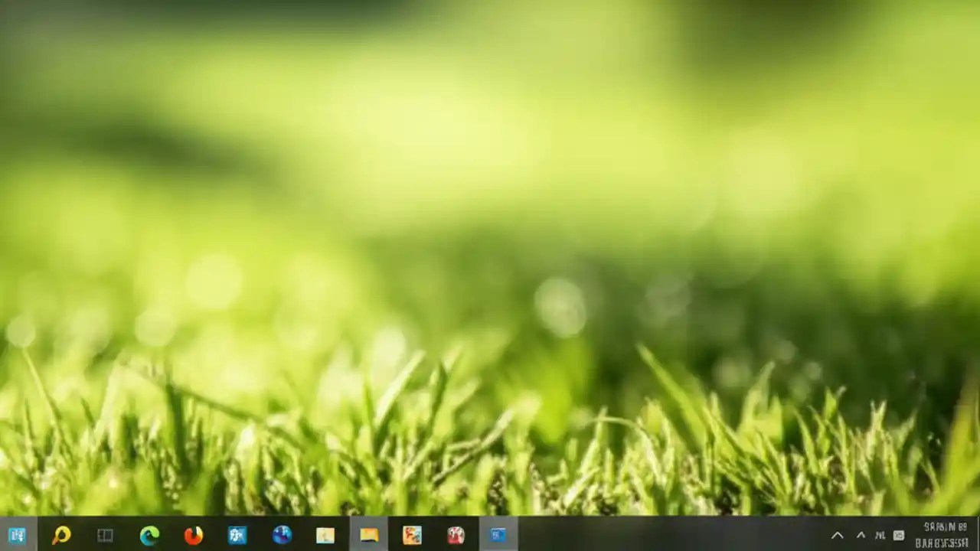Click the second chevron in the notification area
The image size is (980, 551).
tap(860, 535)
